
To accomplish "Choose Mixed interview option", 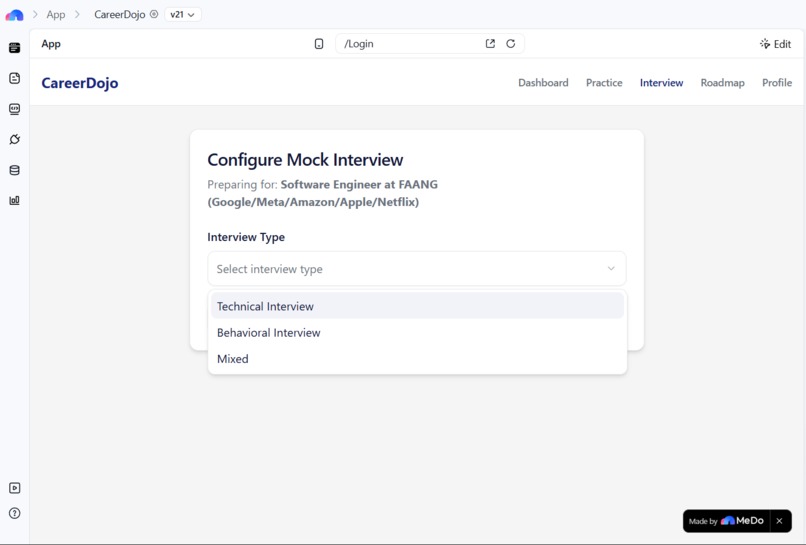I will (417, 359).
